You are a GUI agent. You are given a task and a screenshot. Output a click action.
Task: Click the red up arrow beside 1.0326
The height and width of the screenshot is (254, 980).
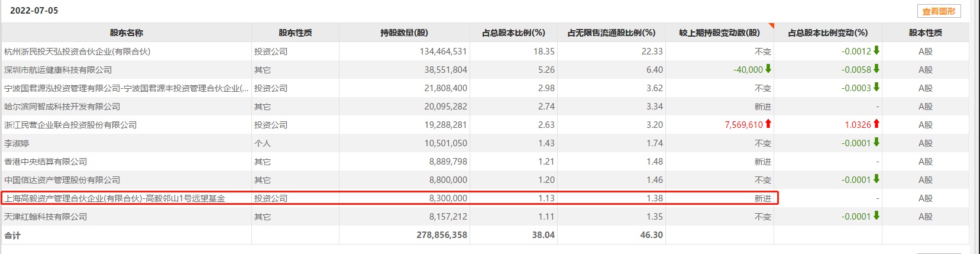pyautogui.click(x=876, y=124)
